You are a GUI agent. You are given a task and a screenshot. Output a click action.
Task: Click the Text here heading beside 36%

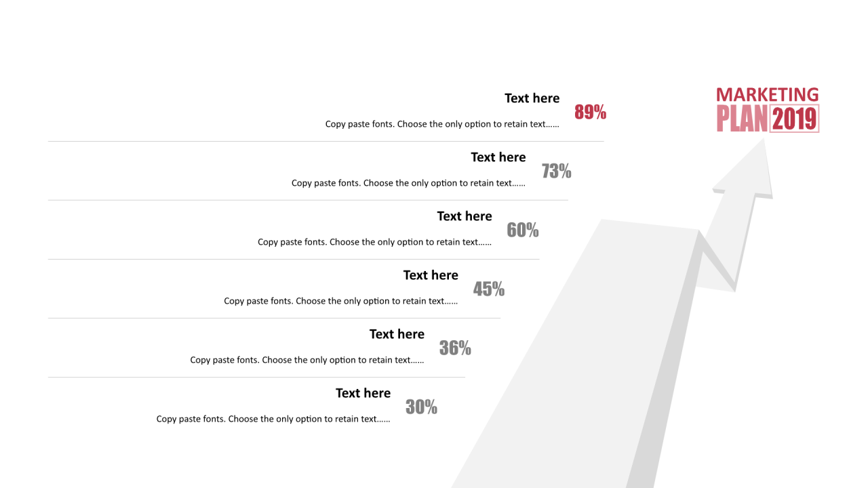click(397, 334)
